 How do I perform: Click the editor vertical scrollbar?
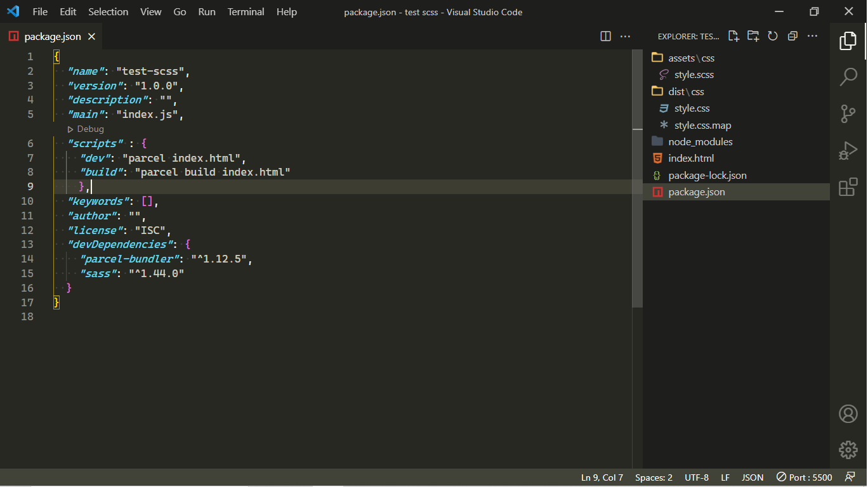(x=638, y=178)
